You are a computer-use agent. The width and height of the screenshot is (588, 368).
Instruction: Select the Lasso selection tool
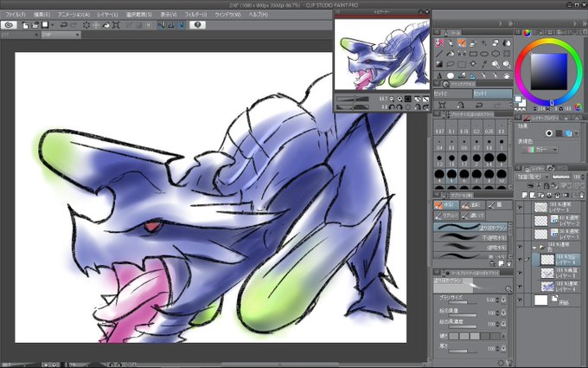point(451,64)
